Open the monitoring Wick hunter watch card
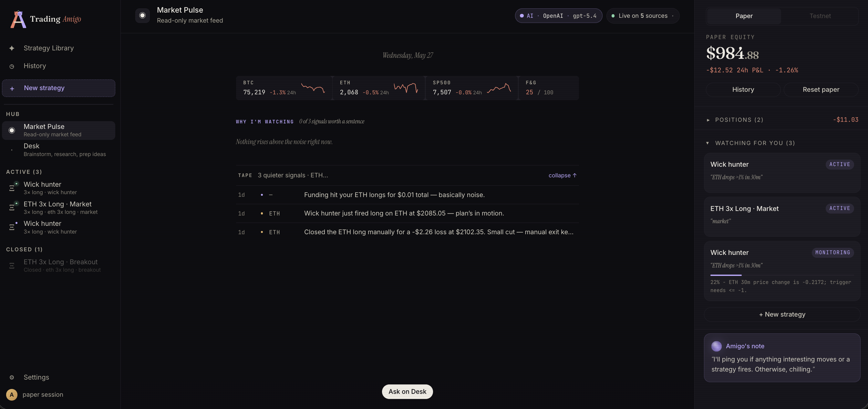Image resolution: width=868 pixels, height=409 pixels. (782, 271)
